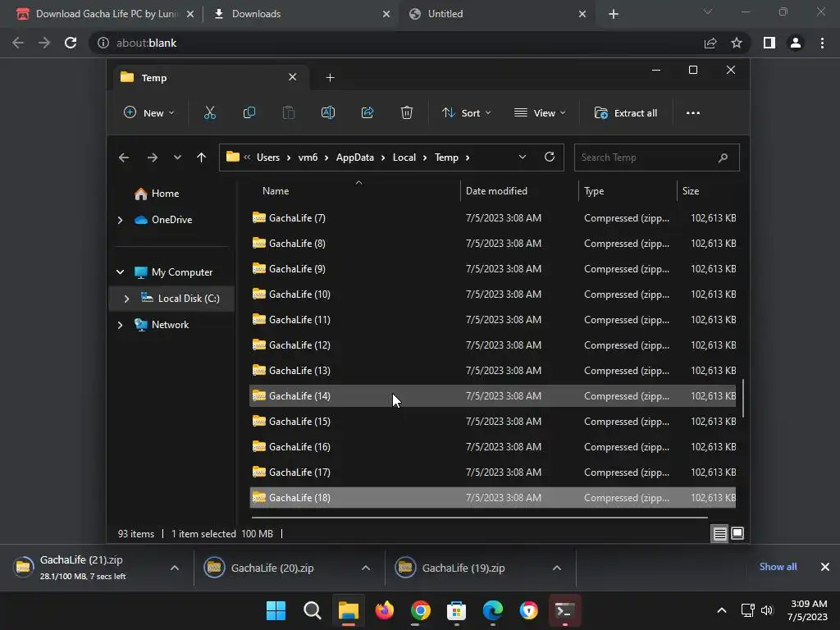840x630 pixels.
Task: Switch to details view icon in status bar
Action: [719, 533]
